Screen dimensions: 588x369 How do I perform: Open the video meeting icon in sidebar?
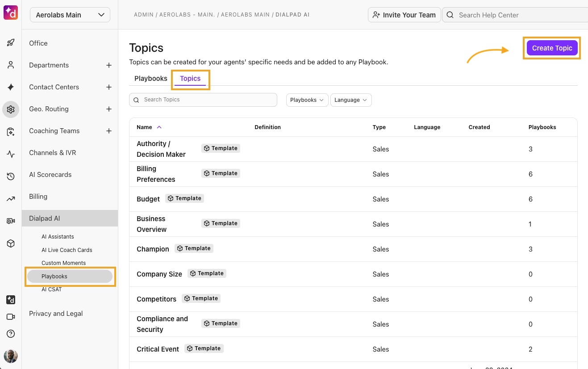(x=11, y=317)
